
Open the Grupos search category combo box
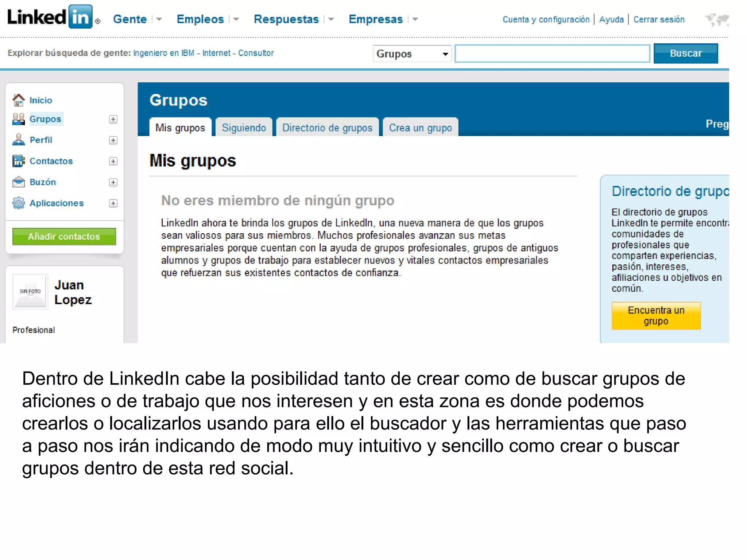tap(412, 54)
